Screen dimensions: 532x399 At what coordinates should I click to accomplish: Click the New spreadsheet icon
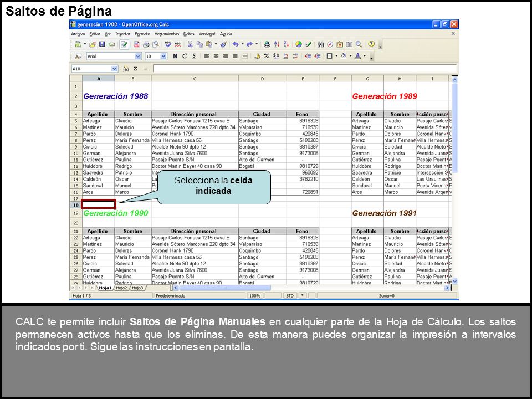click(78, 44)
